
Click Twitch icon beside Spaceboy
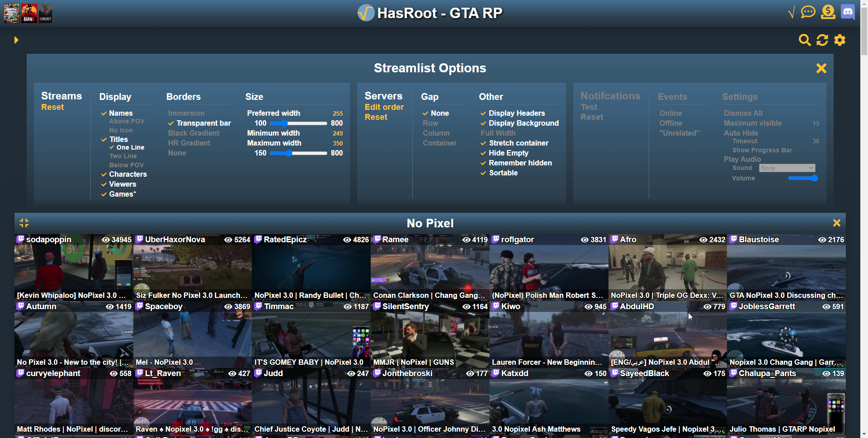click(139, 306)
